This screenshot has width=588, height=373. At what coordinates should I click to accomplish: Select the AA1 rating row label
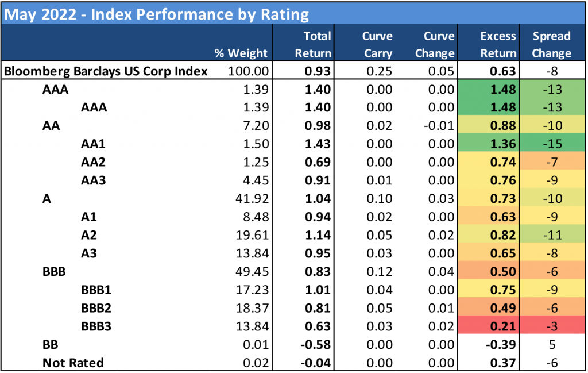tap(94, 144)
